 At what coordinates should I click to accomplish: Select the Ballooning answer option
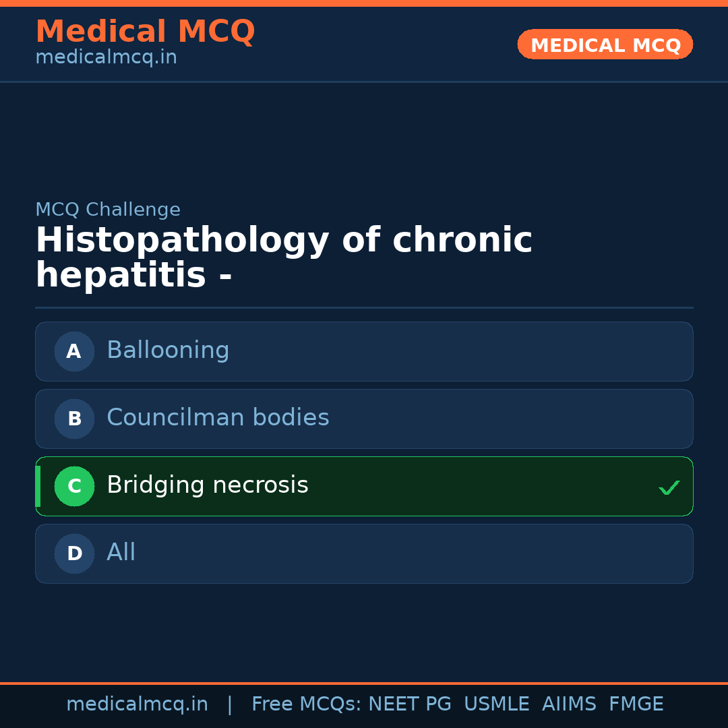364,351
